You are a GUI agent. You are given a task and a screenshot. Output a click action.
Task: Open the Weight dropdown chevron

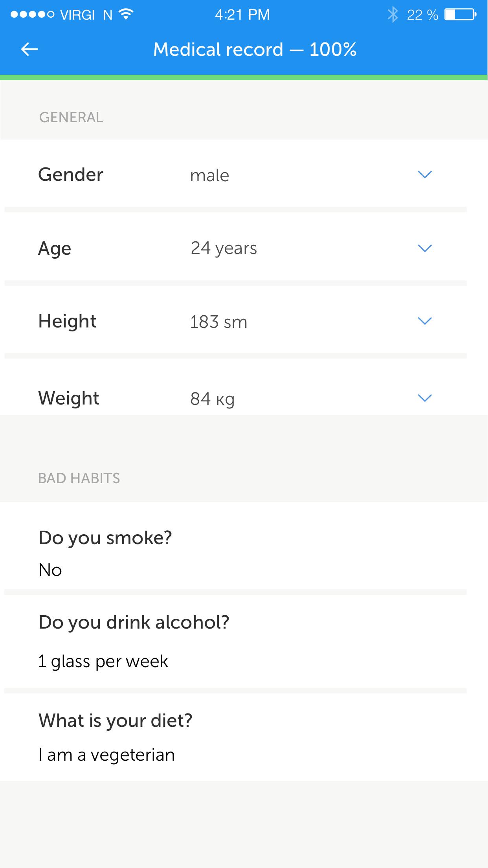[x=425, y=398]
